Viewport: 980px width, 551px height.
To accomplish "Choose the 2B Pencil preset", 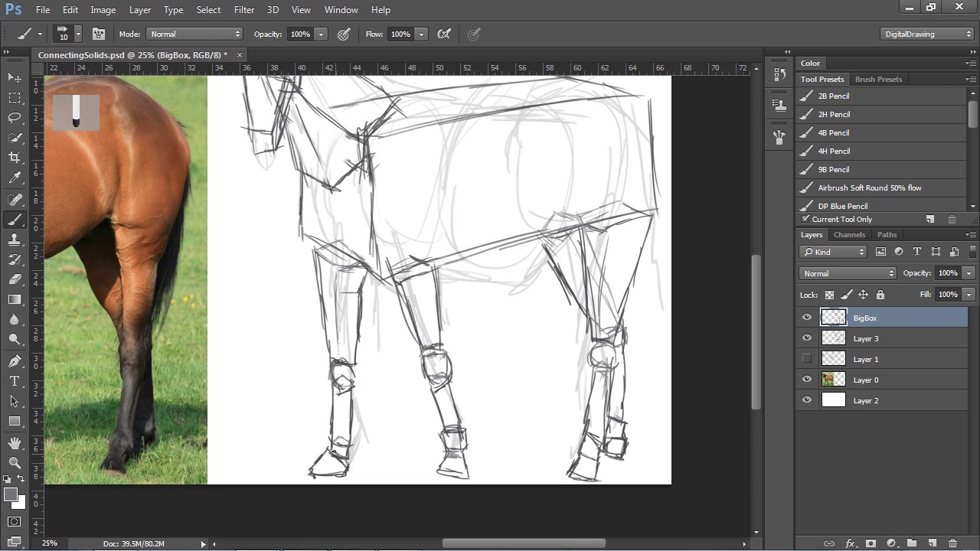I will coord(880,96).
